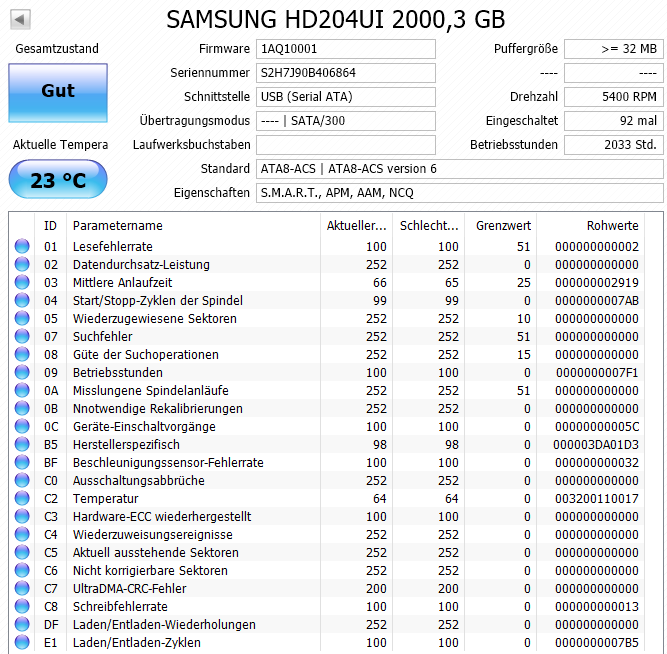Click the 23 °C temperature button
The width and height of the screenshot is (667, 654).
58,179
